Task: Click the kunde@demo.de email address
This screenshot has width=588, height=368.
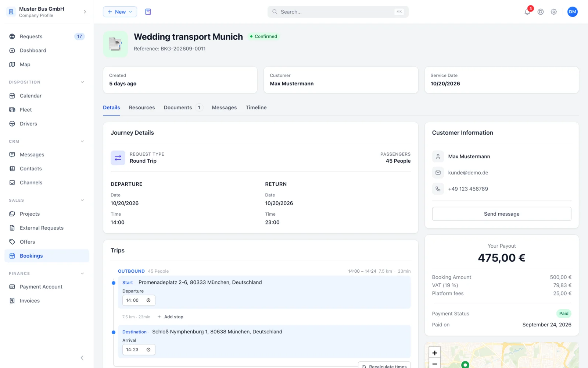Action: pyautogui.click(x=468, y=173)
